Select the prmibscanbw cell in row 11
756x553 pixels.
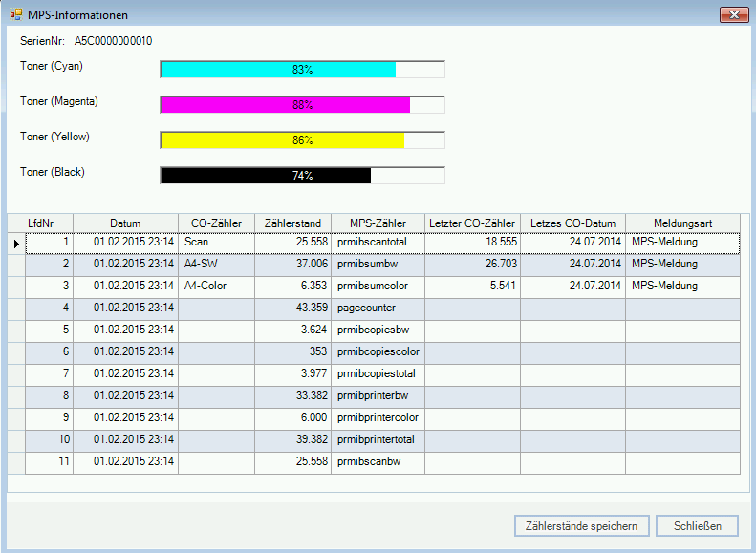pyautogui.click(x=378, y=462)
